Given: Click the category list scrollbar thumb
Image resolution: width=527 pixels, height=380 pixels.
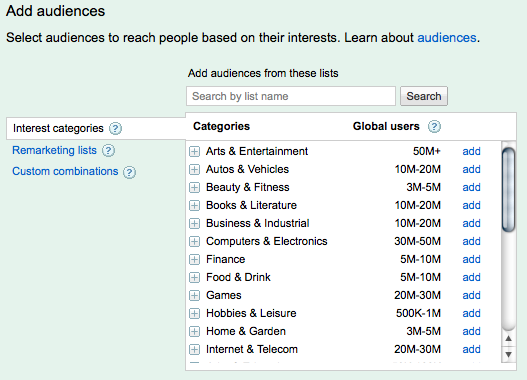Looking at the screenshot, I should 508,190.
